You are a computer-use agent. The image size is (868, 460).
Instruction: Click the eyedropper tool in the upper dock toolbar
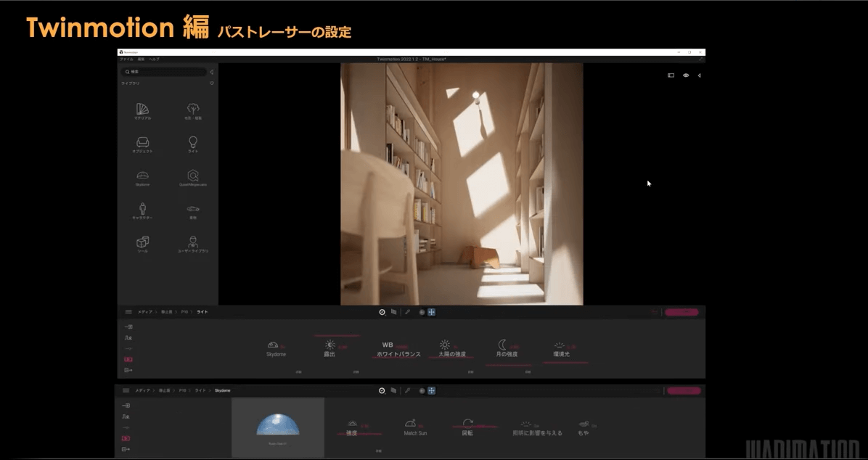[x=407, y=312]
